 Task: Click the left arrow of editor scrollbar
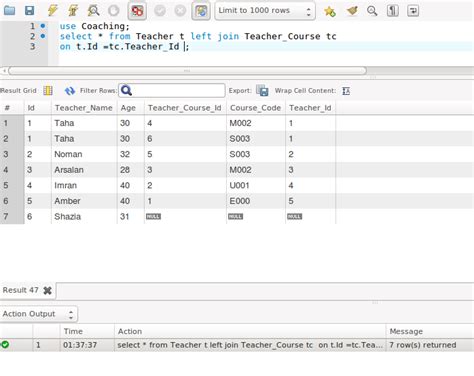point(4,71)
